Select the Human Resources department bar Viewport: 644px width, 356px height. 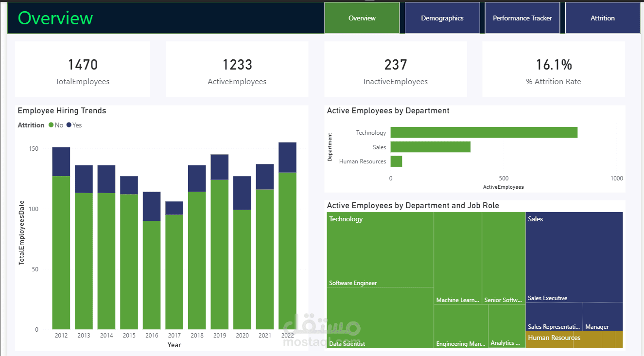pyautogui.click(x=396, y=161)
